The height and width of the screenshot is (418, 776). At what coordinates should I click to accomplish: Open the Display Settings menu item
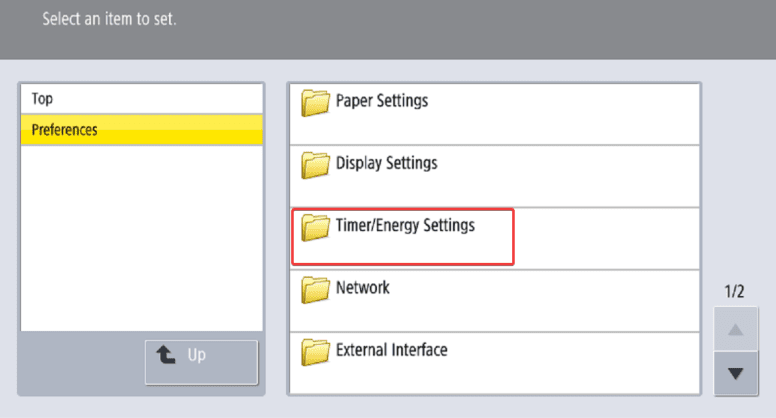(386, 163)
